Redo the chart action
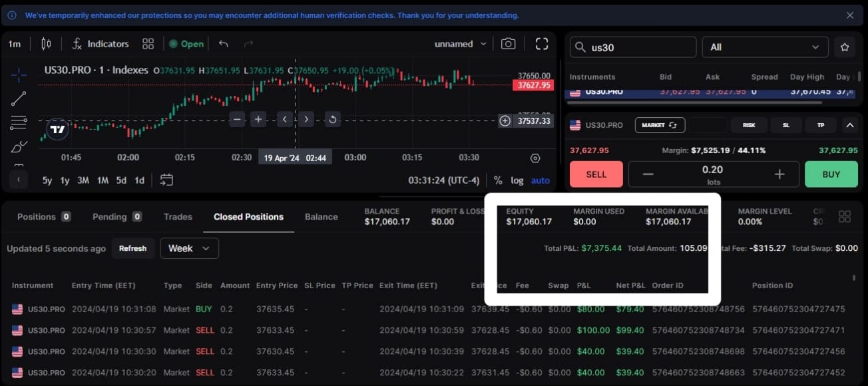The image size is (868, 386). click(248, 44)
